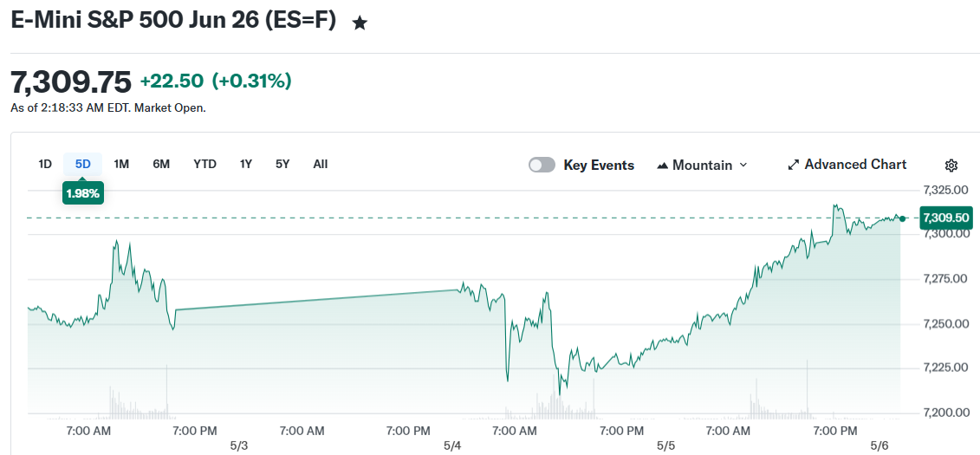Select the All time range
The width and height of the screenshot is (980, 455).
pos(321,165)
